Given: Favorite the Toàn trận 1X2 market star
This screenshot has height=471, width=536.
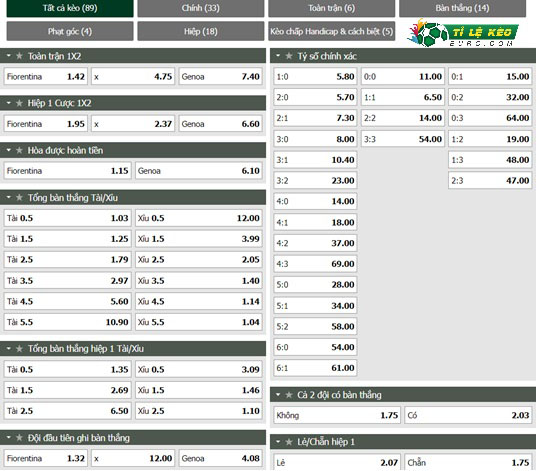Looking at the screenshot, I should click(19, 56).
